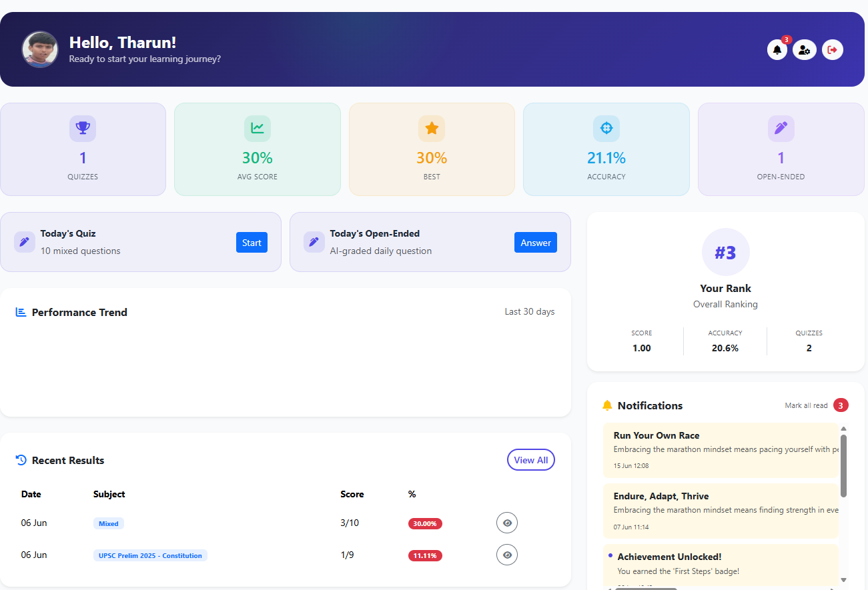The image size is (868, 590).
Task: Click the yellow bell beside Notifications heading
Action: [607, 405]
